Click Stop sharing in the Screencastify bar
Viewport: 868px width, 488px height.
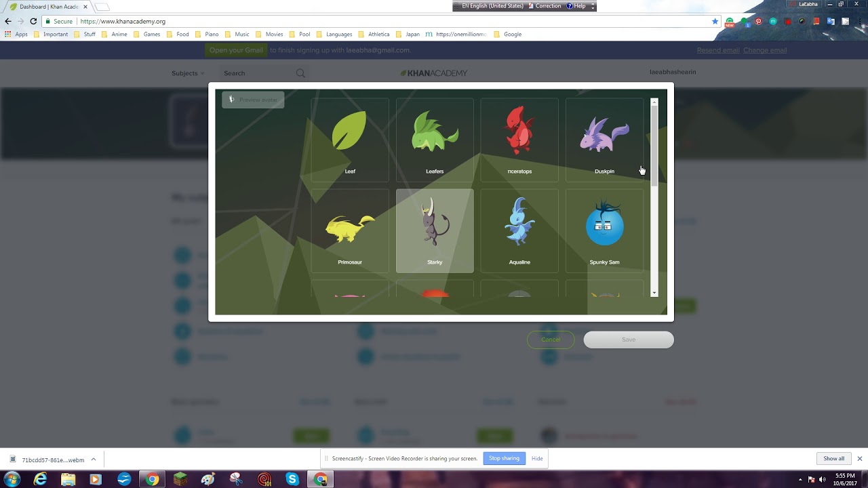coord(504,458)
